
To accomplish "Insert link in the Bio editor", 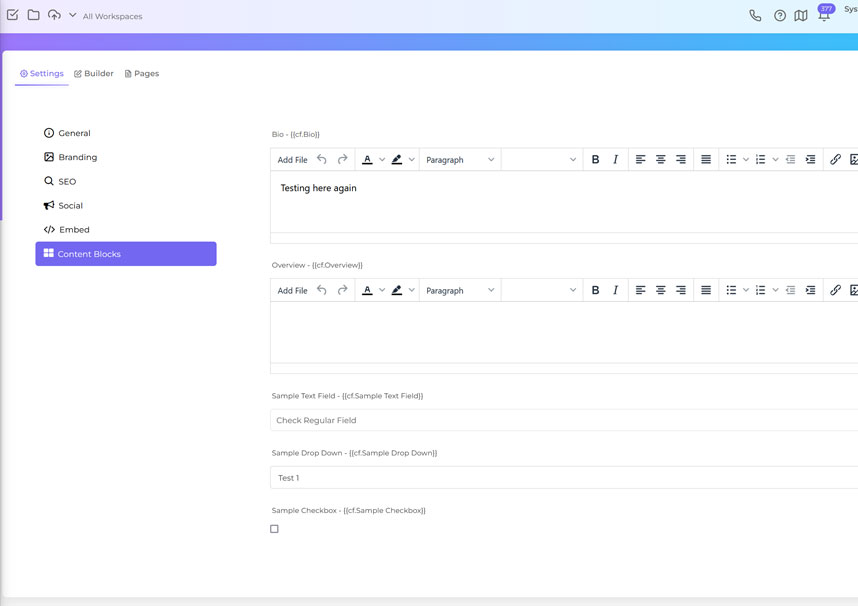I will click(x=835, y=160).
